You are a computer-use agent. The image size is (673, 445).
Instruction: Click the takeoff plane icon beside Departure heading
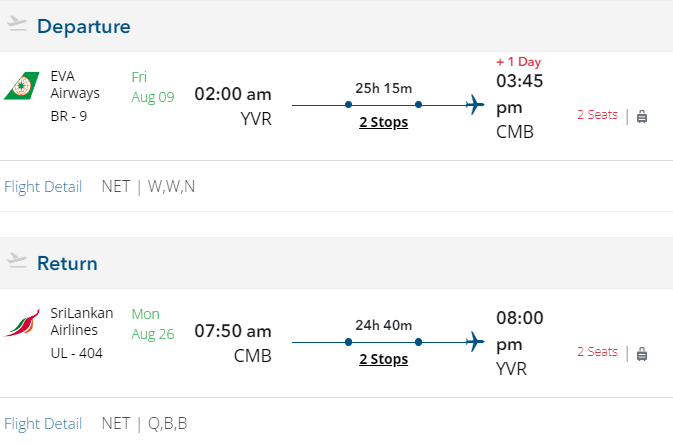pyautogui.click(x=17, y=25)
